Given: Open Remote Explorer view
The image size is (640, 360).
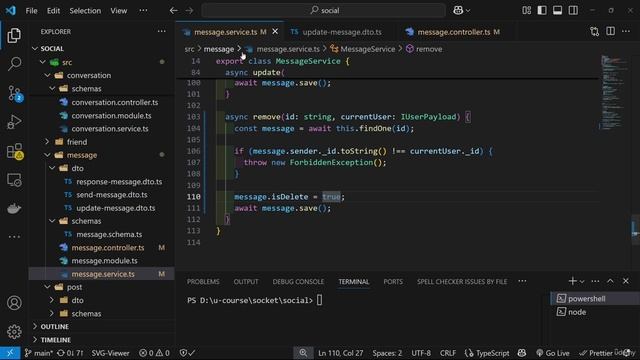Looking at the screenshot, I should tap(14, 180).
